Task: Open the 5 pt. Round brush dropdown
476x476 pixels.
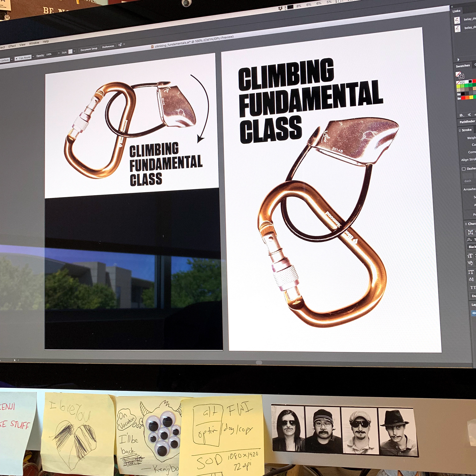Action: [33, 57]
